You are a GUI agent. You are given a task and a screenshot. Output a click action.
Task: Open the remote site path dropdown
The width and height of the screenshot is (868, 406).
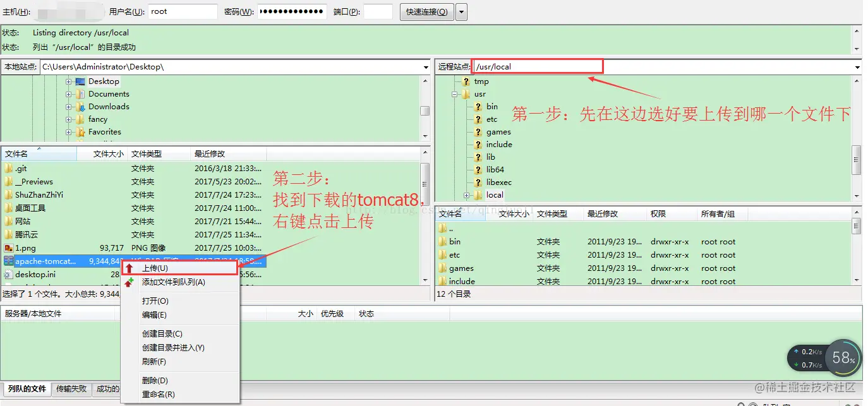coord(857,67)
